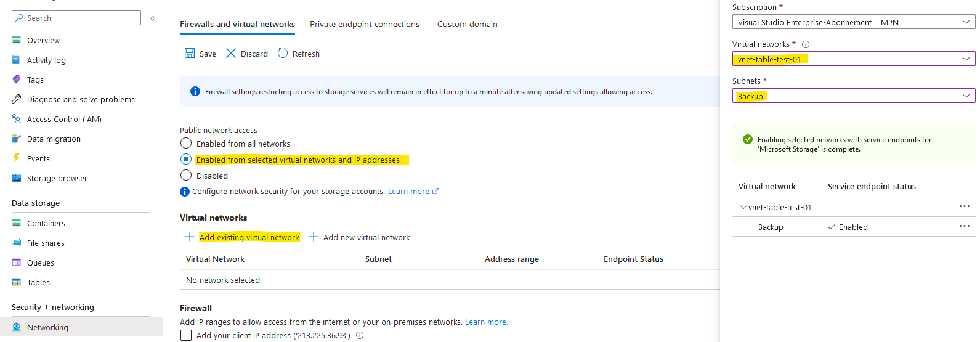Click the info icon beside Virtual networks
The width and height of the screenshot is (980, 342).
(x=806, y=44)
